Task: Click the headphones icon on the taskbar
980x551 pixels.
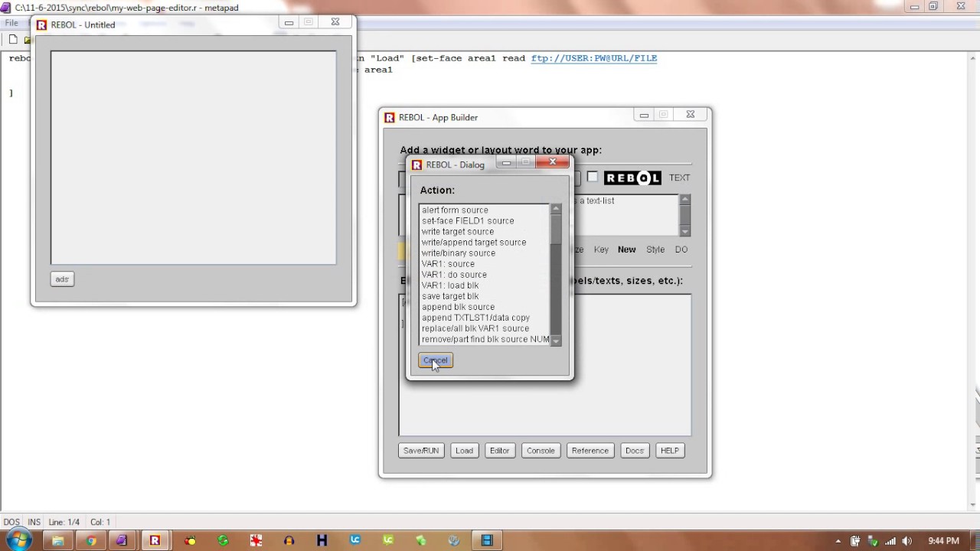Action: coord(289,540)
